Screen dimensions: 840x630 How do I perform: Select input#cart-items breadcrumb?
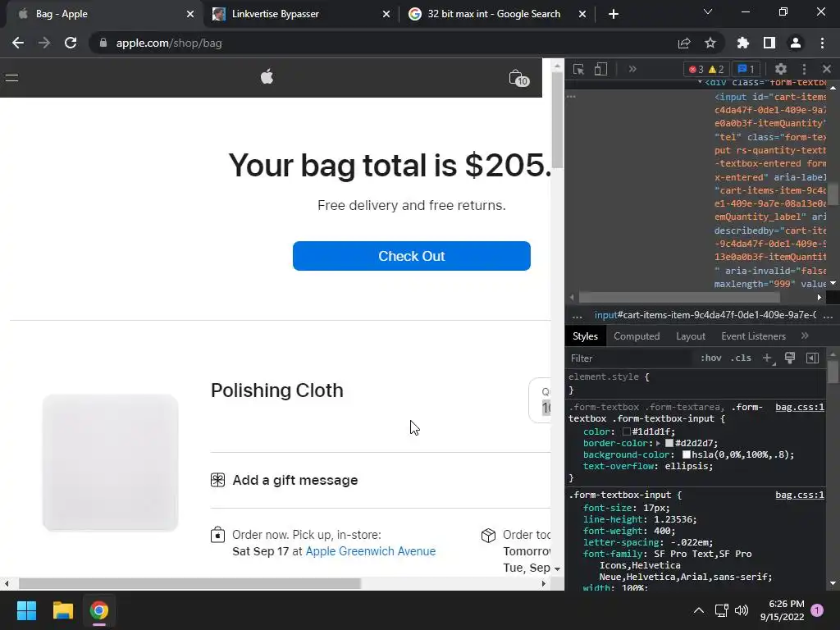click(x=705, y=315)
